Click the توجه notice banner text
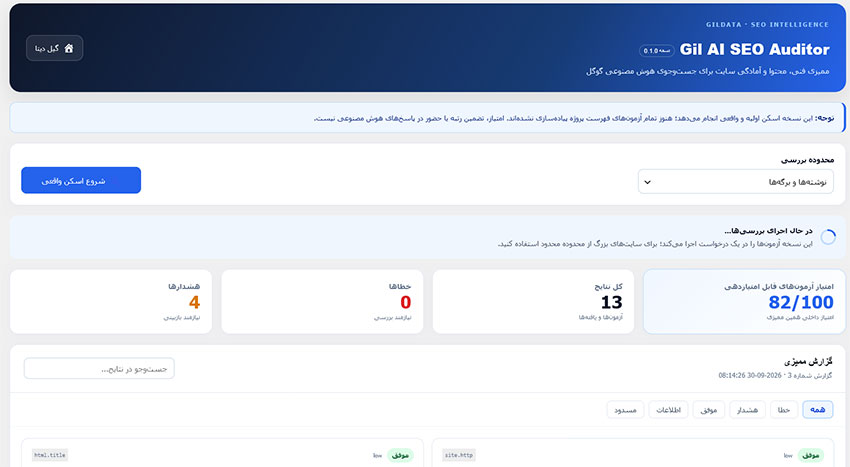The image size is (850, 467). [574, 118]
